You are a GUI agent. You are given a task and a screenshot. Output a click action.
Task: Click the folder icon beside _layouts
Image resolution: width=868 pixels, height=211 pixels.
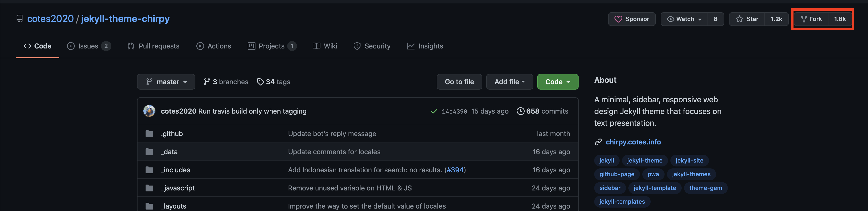click(x=149, y=206)
